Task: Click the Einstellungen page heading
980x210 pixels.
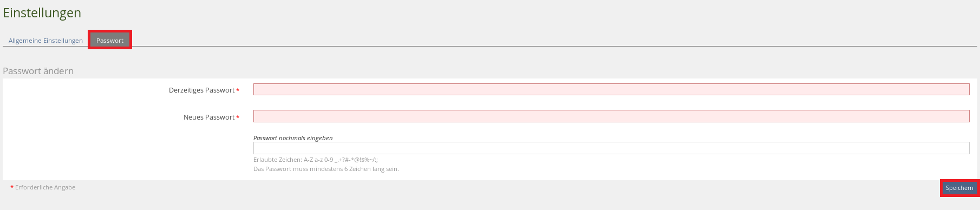Action: coord(42,13)
